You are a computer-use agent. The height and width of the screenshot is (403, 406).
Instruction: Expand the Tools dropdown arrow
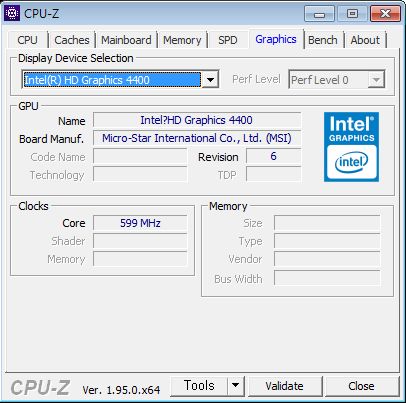click(x=235, y=386)
